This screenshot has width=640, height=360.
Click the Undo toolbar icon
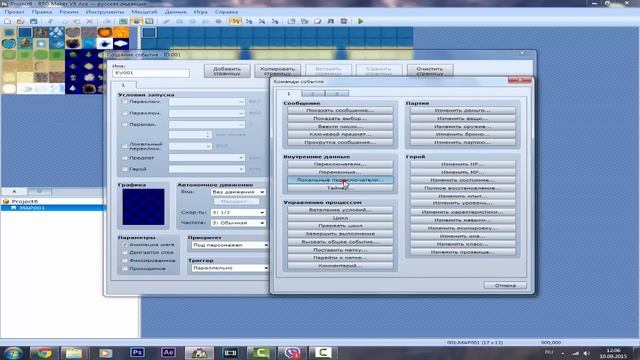pos(107,21)
